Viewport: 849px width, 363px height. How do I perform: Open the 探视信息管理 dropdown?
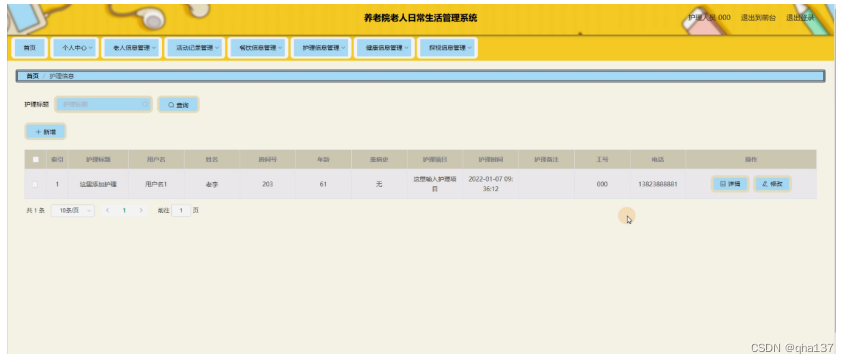point(447,48)
